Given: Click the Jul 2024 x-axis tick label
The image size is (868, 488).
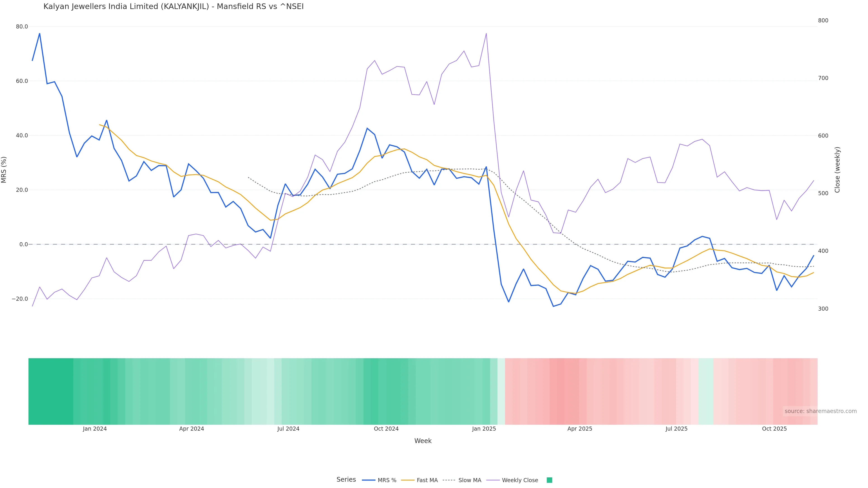Looking at the screenshot, I should [x=288, y=429].
